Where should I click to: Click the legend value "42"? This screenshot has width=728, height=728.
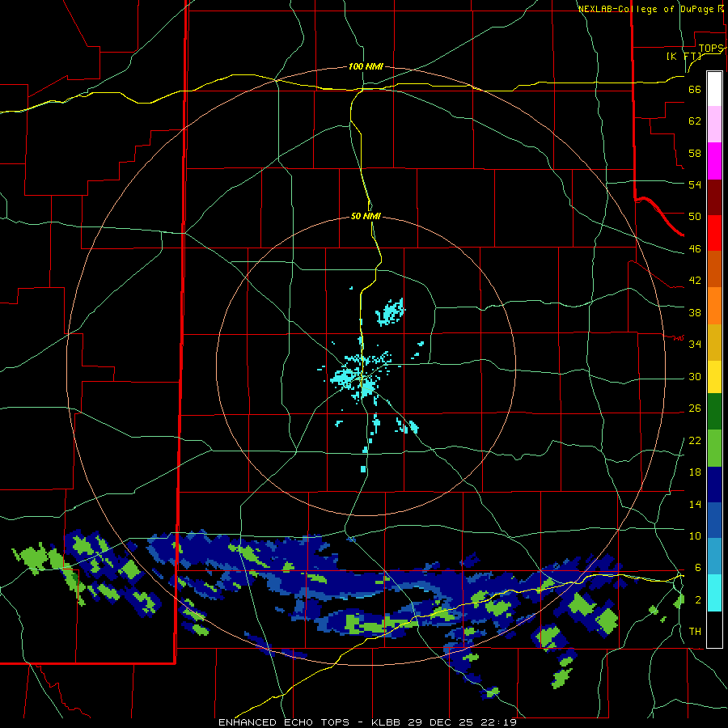(695, 281)
